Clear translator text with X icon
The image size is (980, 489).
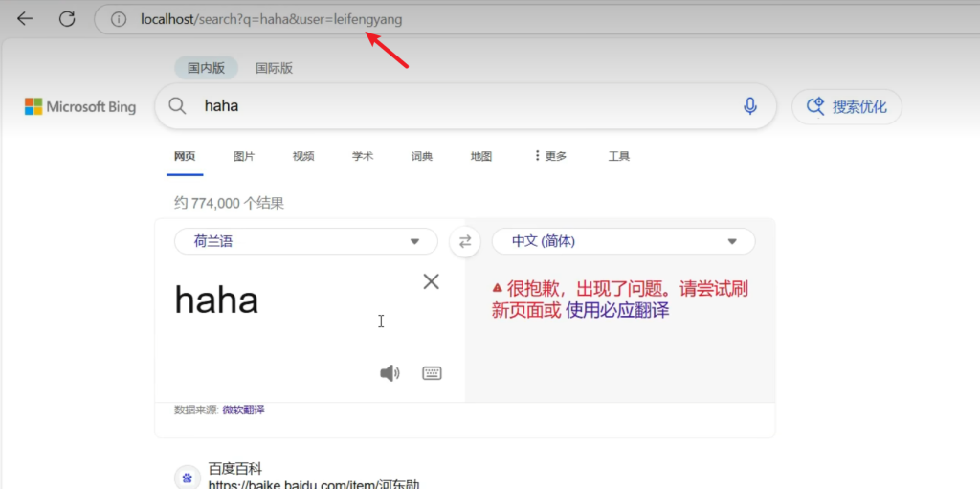432,281
